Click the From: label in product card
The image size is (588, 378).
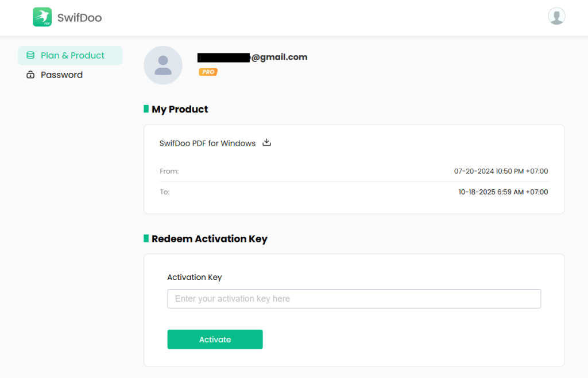[x=169, y=171]
